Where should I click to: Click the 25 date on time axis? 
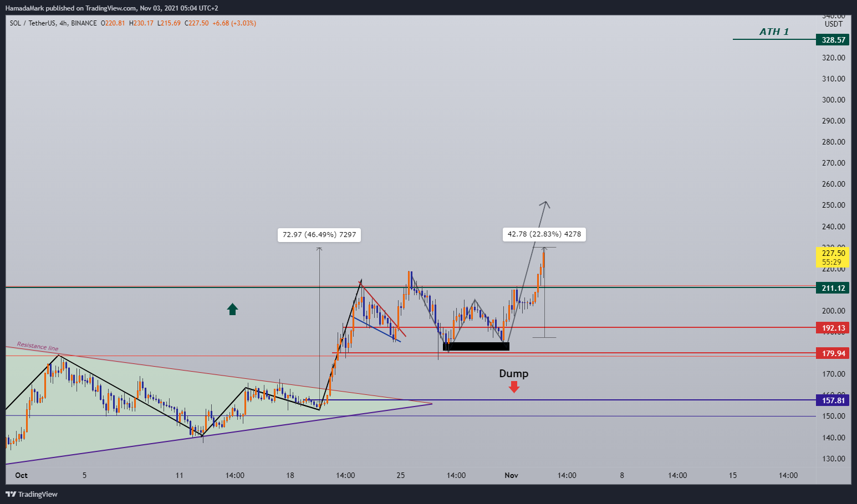[401, 475]
